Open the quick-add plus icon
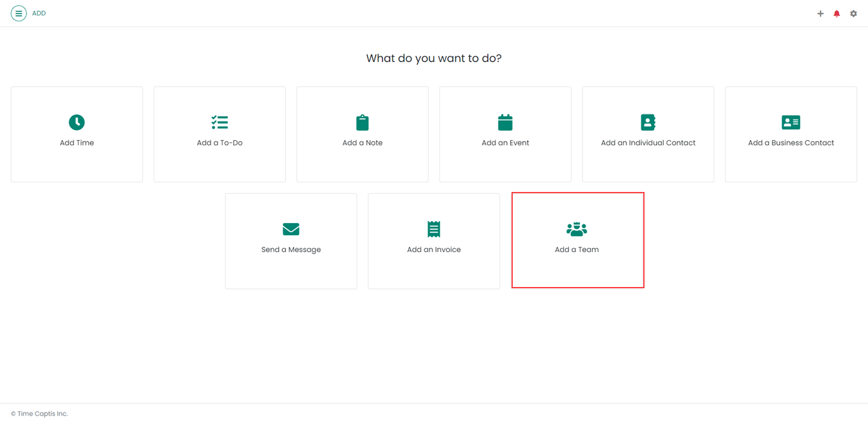The image size is (868, 424). coord(820,13)
